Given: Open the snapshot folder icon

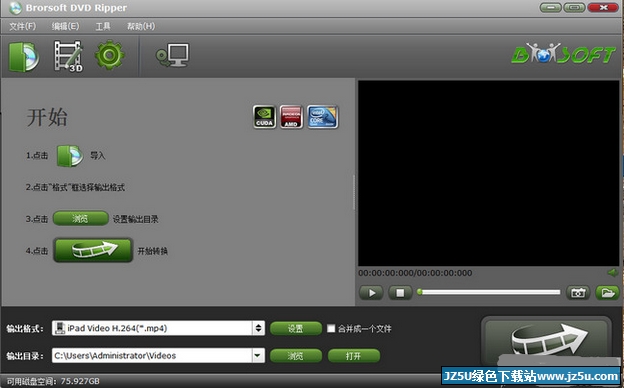Looking at the screenshot, I should point(607,293).
